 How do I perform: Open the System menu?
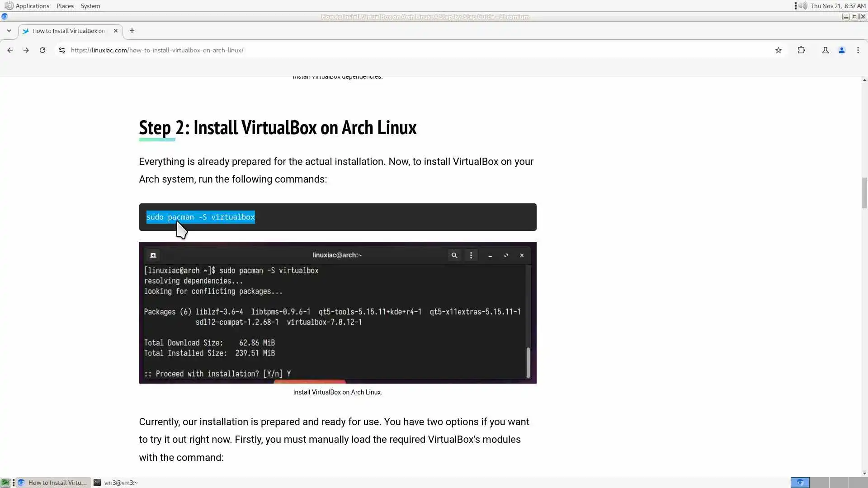90,6
